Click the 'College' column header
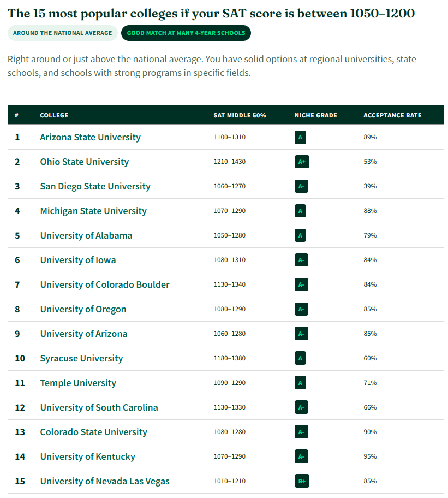Screen dimensions: 448x498 54,115
